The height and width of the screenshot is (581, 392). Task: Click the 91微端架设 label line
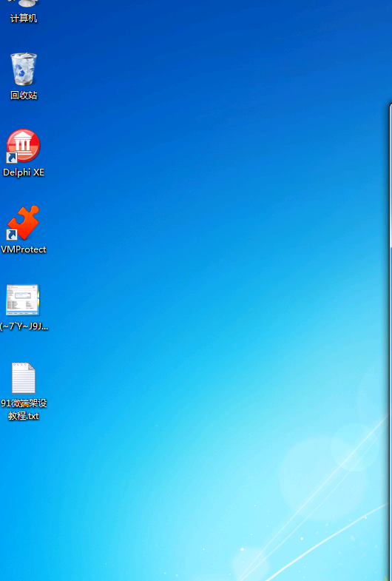click(24, 403)
